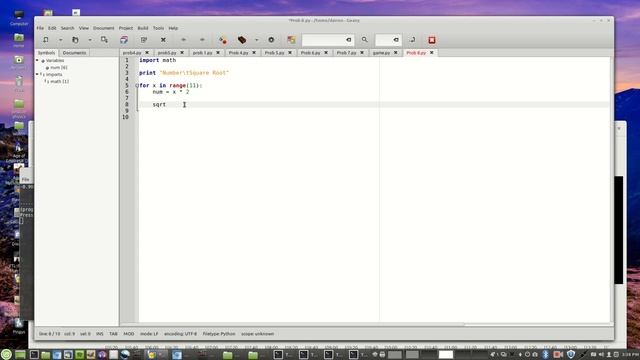Switch to the Prob 5.py editor tab
The image size is (640, 360).
click(x=274, y=53)
